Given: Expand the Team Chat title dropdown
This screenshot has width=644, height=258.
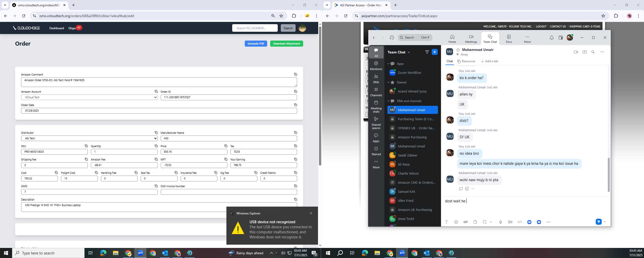Looking at the screenshot, I should click(x=409, y=52).
